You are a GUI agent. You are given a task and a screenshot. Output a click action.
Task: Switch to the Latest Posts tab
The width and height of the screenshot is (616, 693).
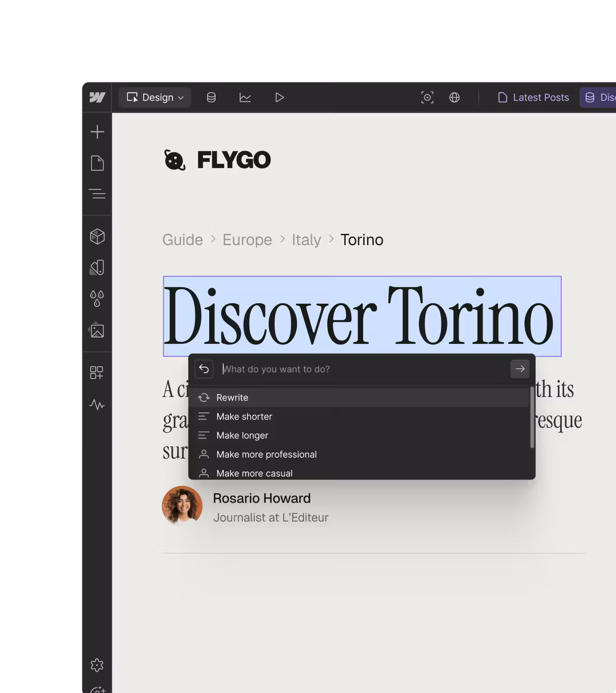(534, 97)
